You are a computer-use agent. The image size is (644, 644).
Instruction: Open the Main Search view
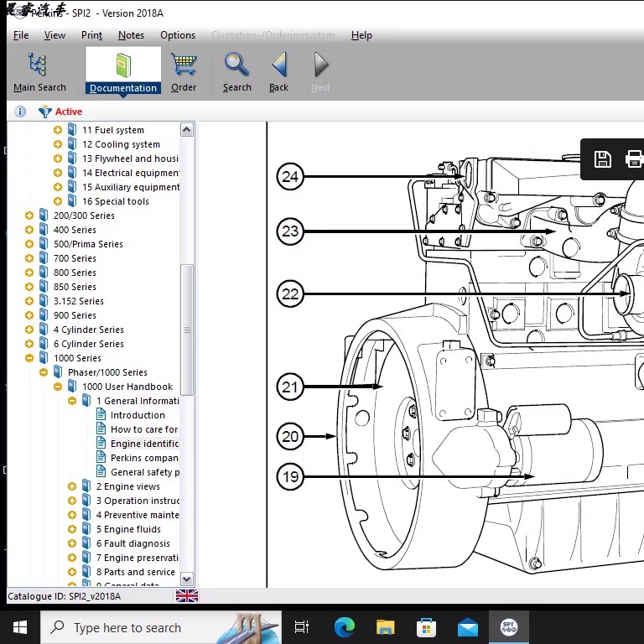pyautogui.click(x=39, y=72)
